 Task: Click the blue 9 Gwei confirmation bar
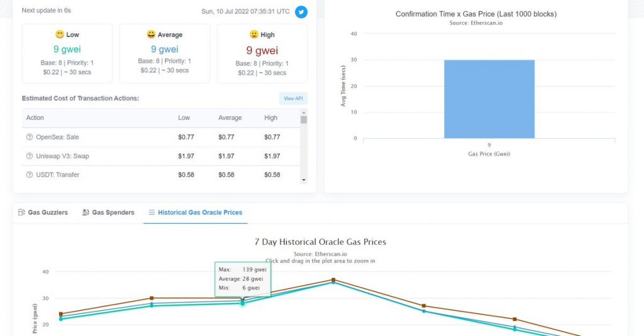click(489, 99)
